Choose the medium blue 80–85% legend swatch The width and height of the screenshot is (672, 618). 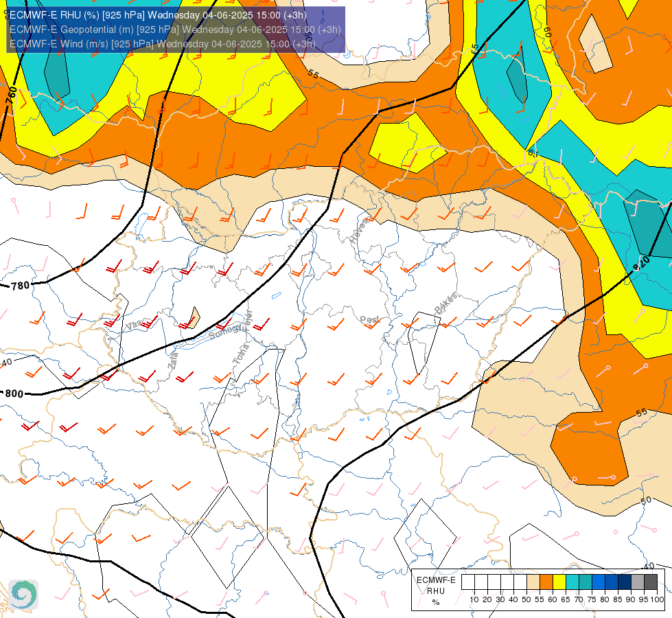pos(612,582)
